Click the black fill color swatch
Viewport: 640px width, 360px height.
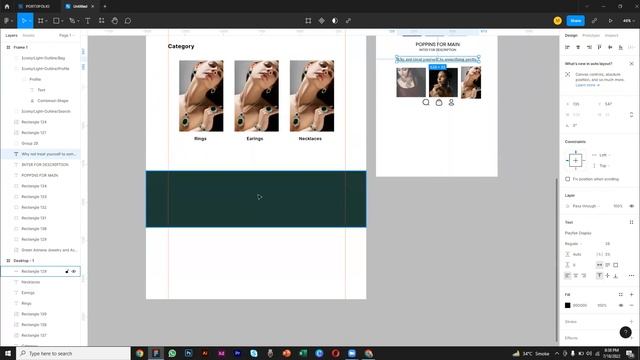(x=567, y=305)
